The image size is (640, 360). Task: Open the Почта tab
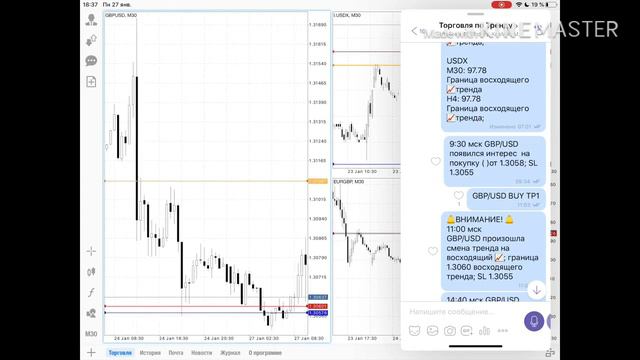click(176, 353)
